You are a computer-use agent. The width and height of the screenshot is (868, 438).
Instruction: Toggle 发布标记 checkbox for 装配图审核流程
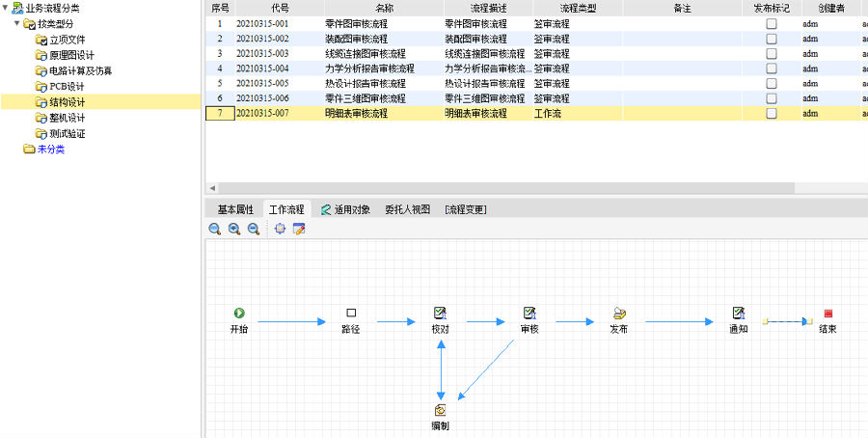pyautogui.click(x=772, y=39)
